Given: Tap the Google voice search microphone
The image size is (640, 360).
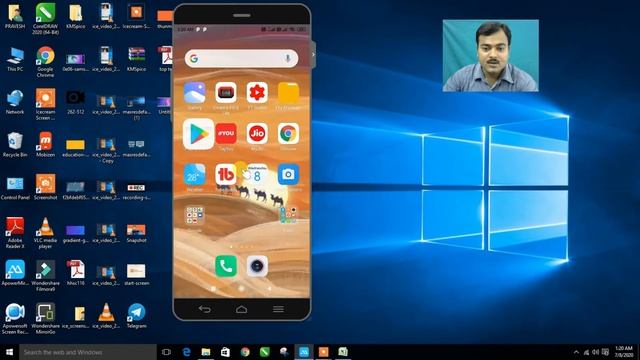Looking at the screenshot, I should coord(288,59).
